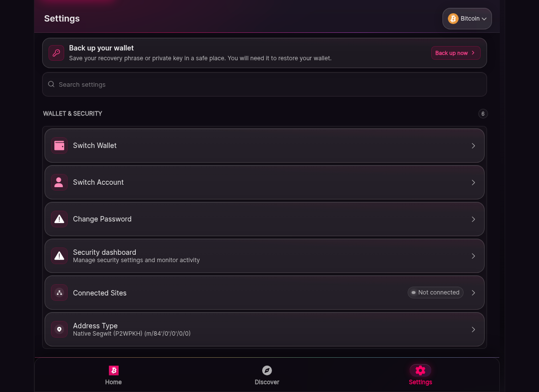Open the Bitcoin network dropdown

pos(467,19)
